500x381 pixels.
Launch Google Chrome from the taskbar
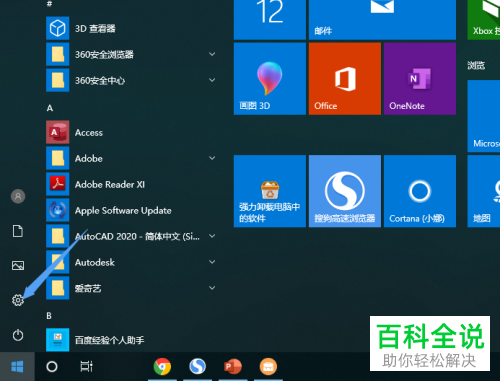[x=162, y=367]
